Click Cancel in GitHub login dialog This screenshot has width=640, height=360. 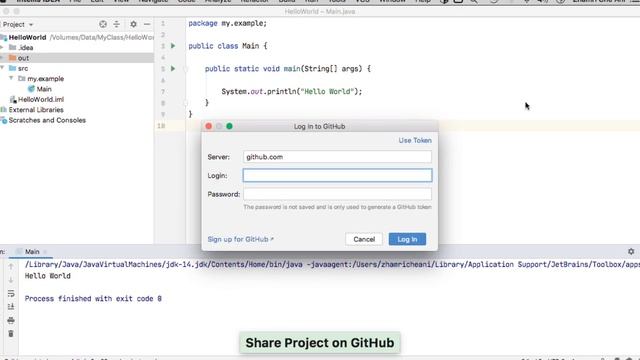tap(364, 239)
